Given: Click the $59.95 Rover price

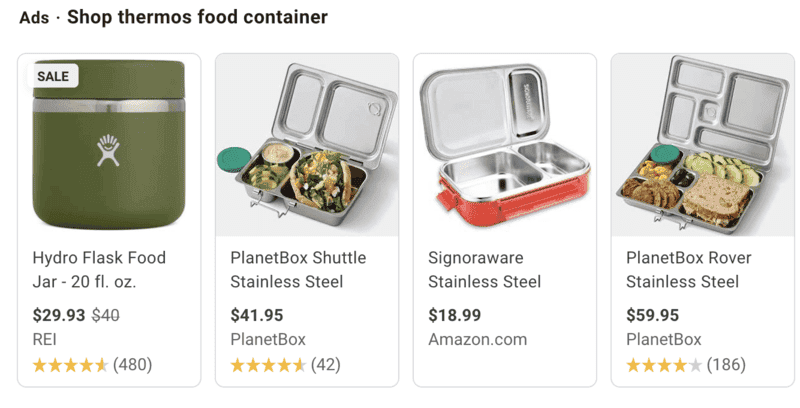Looking at the screenshot, I should (x=652, y=315).
